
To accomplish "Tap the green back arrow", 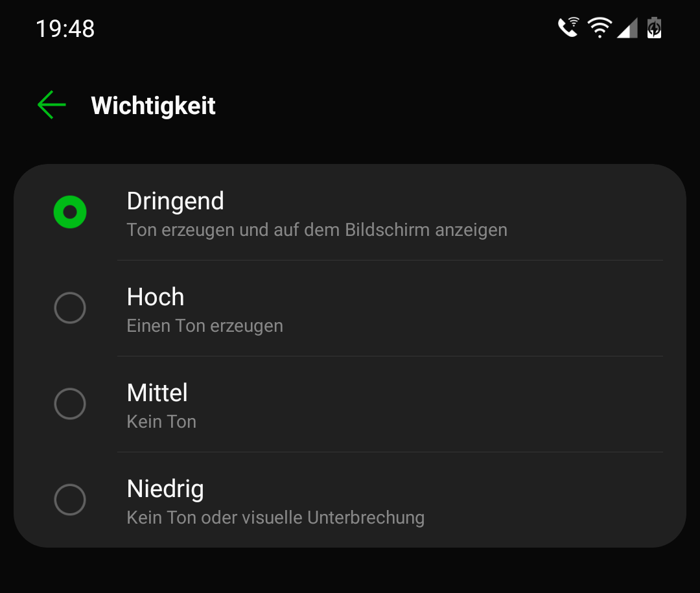I will 52,106.
